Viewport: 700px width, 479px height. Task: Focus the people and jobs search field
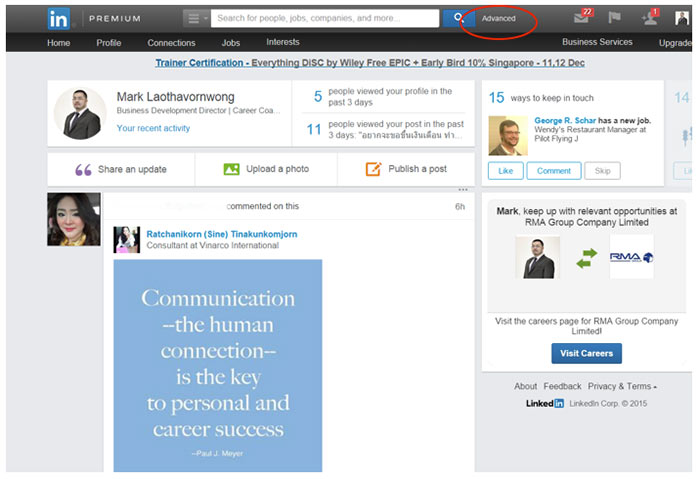[x=325, y=18]
